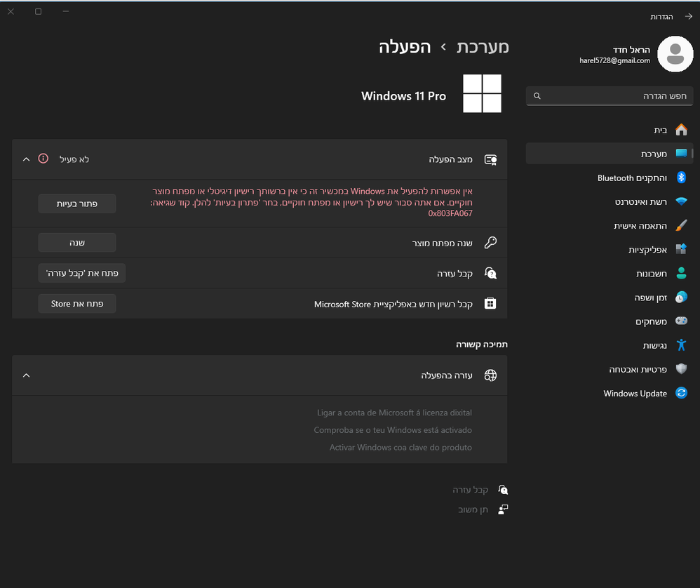The height and width of the screenshot is (588, 700).
Task: Collapse the מצב הפעלה section chevron
Action: tap(27, 159)
